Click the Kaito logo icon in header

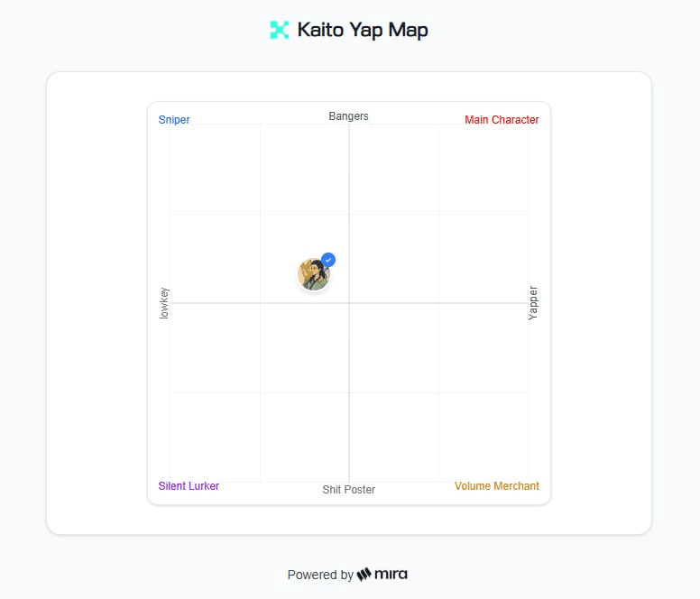280,30
